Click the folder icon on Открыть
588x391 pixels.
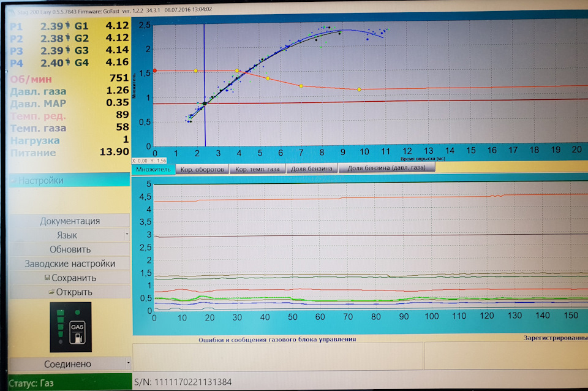click(x=51, y=292)
